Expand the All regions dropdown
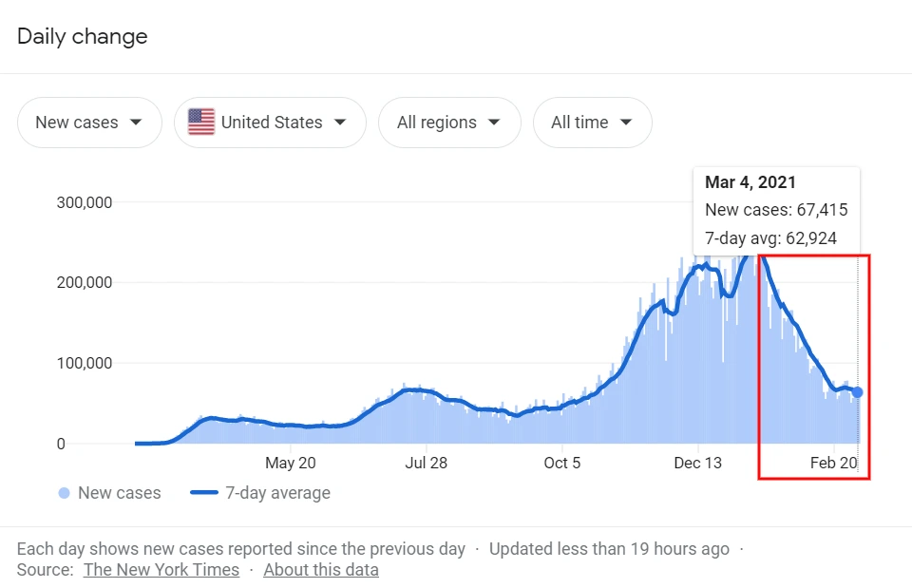The height and width of the screenshot is (588, 912). (449, 122)
